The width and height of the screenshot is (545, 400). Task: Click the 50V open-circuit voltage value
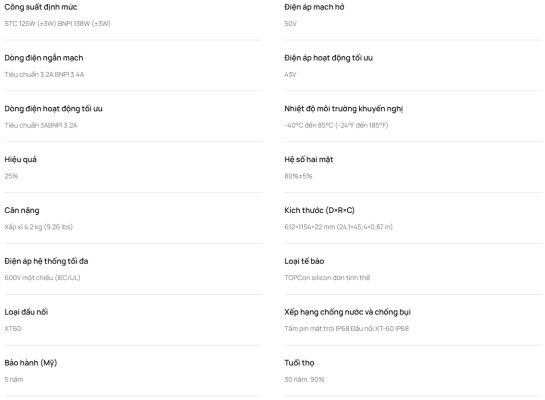290,24
